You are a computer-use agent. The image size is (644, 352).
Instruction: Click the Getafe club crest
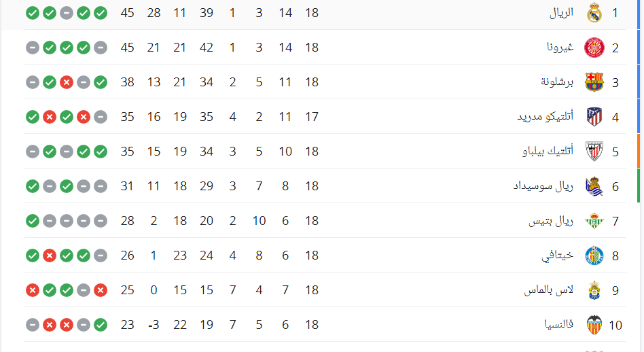(x=594, y=256)
